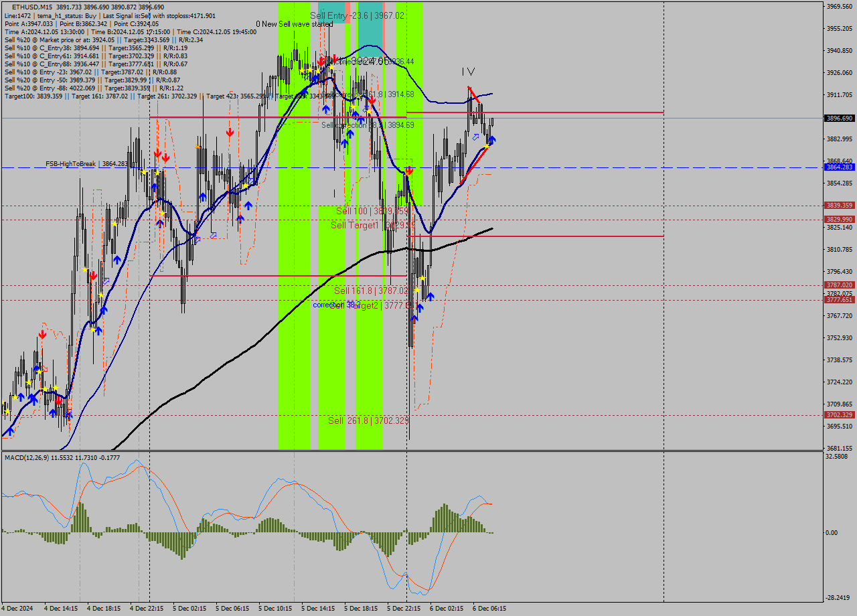Select the red down arrow above 5 Dec 06:15

pos(230,133)
